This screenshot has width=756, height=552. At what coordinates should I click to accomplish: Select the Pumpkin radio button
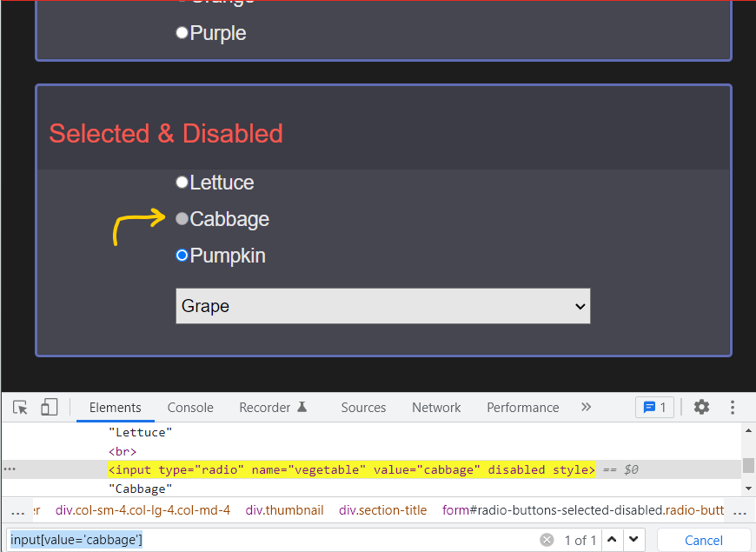182,256
